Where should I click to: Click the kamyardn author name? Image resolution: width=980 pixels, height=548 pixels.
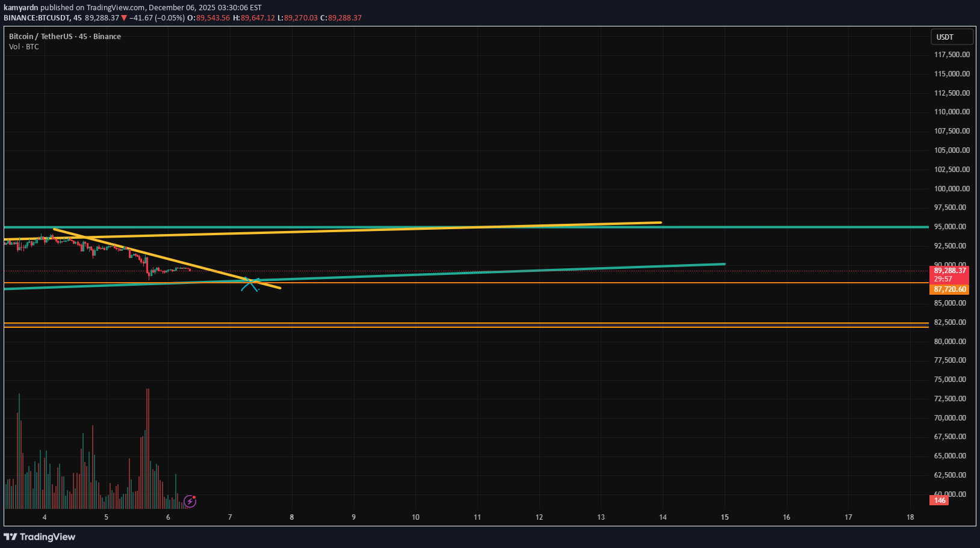click(x=21, y=8)
